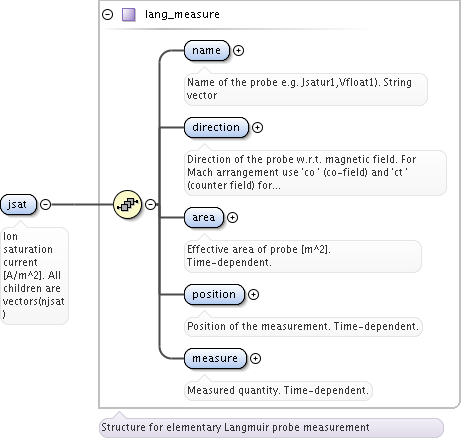Expand the direction element plus icon

257,127
